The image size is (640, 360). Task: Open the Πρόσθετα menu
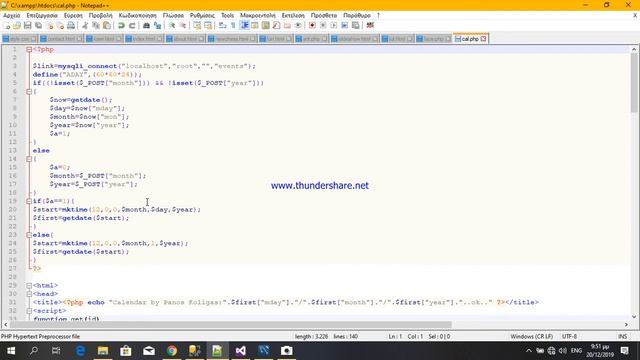pos(324,16)
